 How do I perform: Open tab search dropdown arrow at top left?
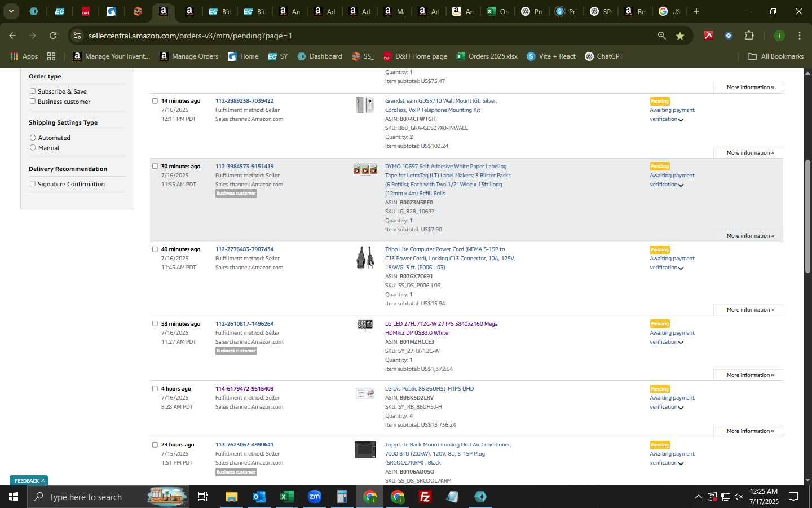(11, 11)
